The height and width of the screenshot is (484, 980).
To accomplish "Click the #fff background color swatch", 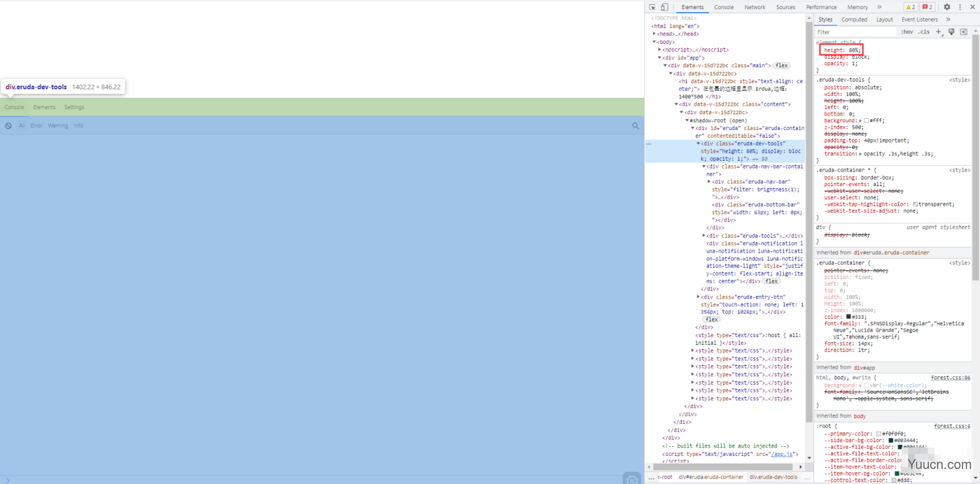I will (866, 121).
